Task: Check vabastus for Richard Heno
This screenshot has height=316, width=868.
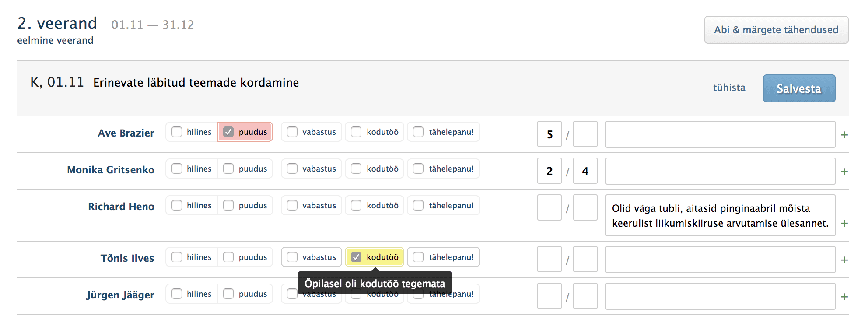Action: point(292,205)
